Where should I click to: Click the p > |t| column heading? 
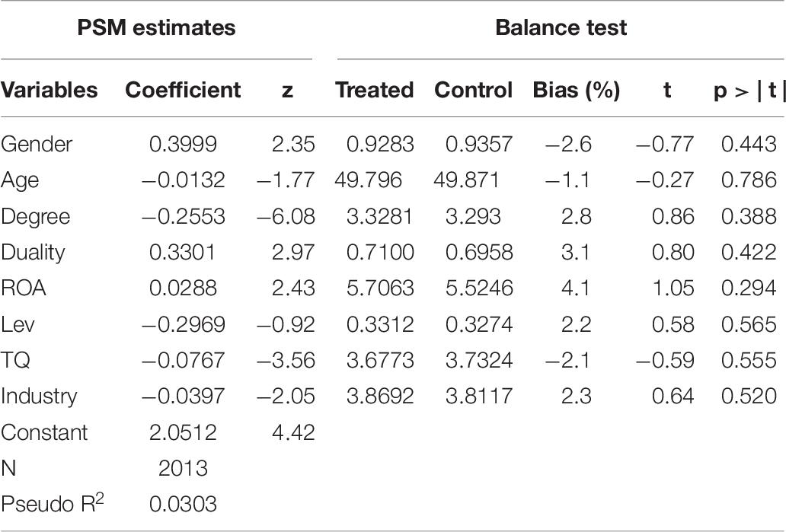749,90
